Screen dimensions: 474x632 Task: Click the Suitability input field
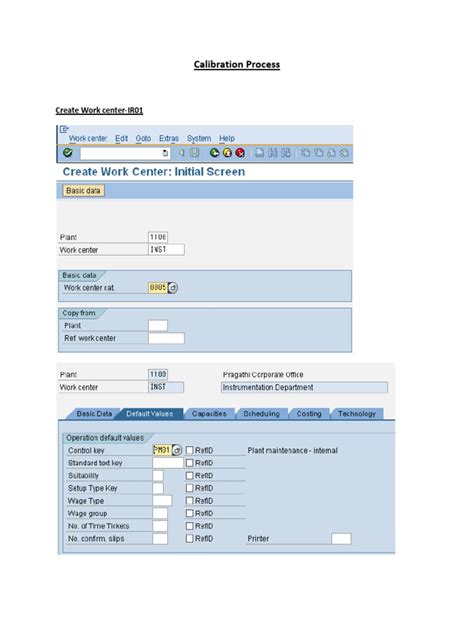(158, 476)
